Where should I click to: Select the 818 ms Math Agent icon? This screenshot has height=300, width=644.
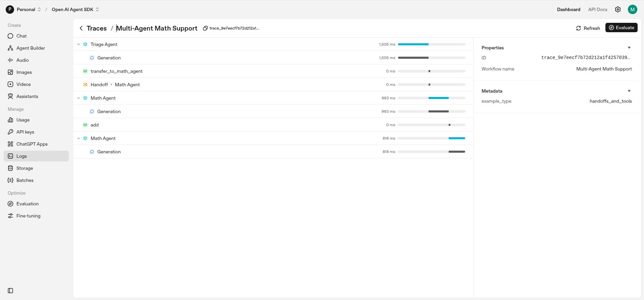pos(85,138)
